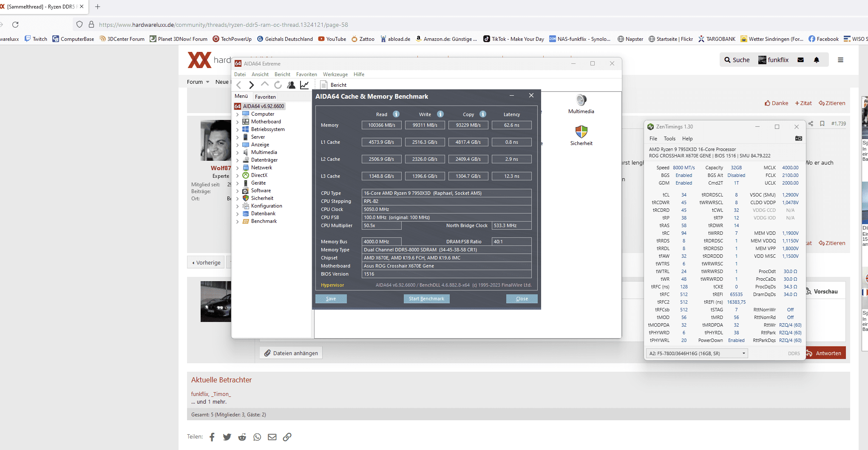Viewport: 868px width, 450px height.
Task: Click AIDA64 refresh icon in toolbar
Action: pos(278,85)
